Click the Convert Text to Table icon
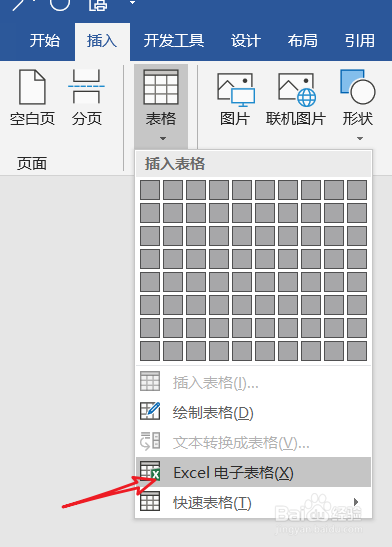The width and height of the screenshot is (392, 547). click(150, 441)
